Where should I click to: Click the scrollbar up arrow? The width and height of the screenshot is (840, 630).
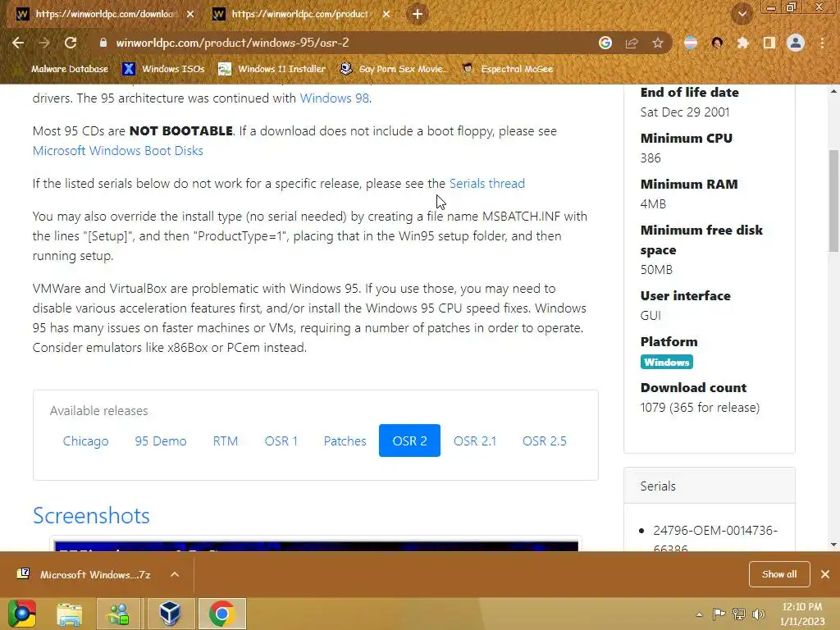click(x=833, y=91)
